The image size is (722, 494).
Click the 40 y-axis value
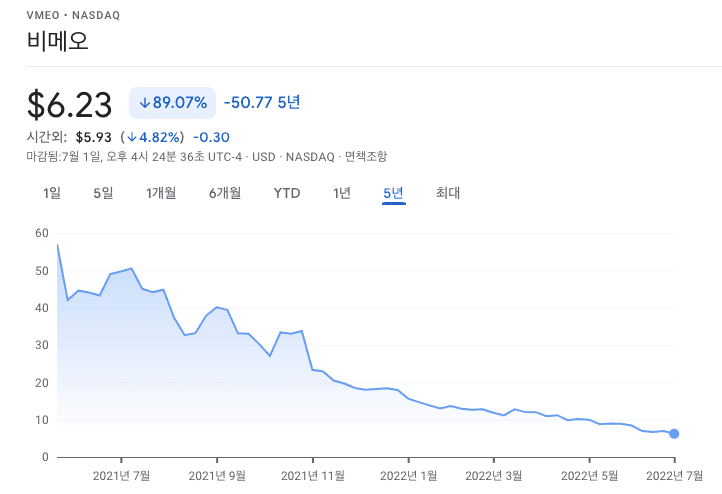pyautogui.click(x=42, y=308)
